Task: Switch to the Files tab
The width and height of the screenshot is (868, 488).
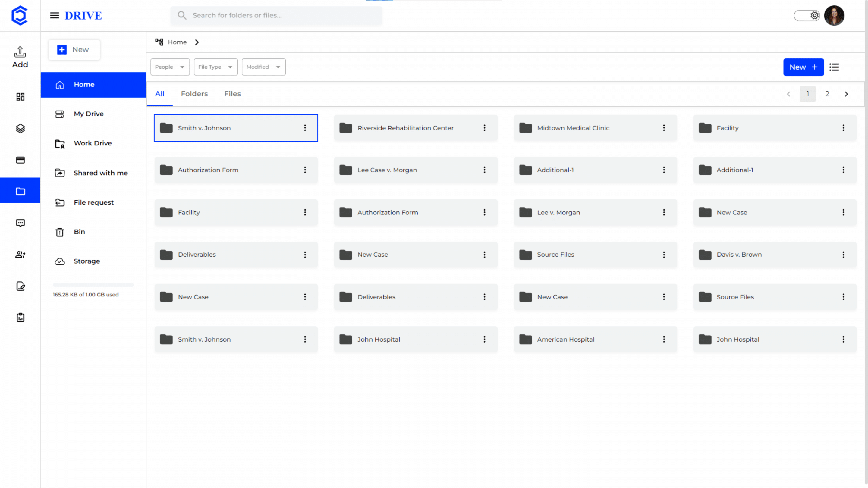Action: click(x=232, y=94)
